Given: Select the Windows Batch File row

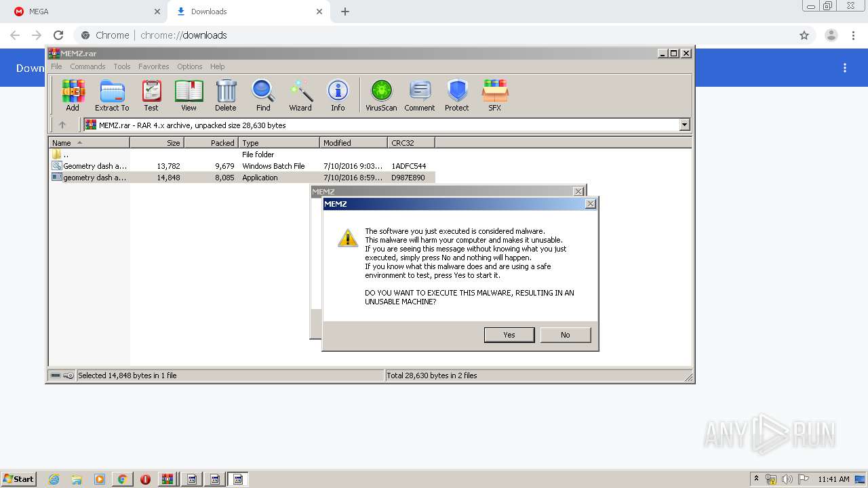Looking at the screenshot, I should coord(241,166).
